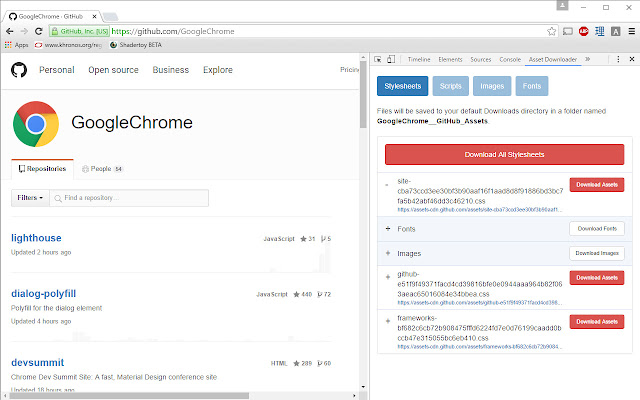
Task: Open the Filters dropdown
Action: (30, 198)
